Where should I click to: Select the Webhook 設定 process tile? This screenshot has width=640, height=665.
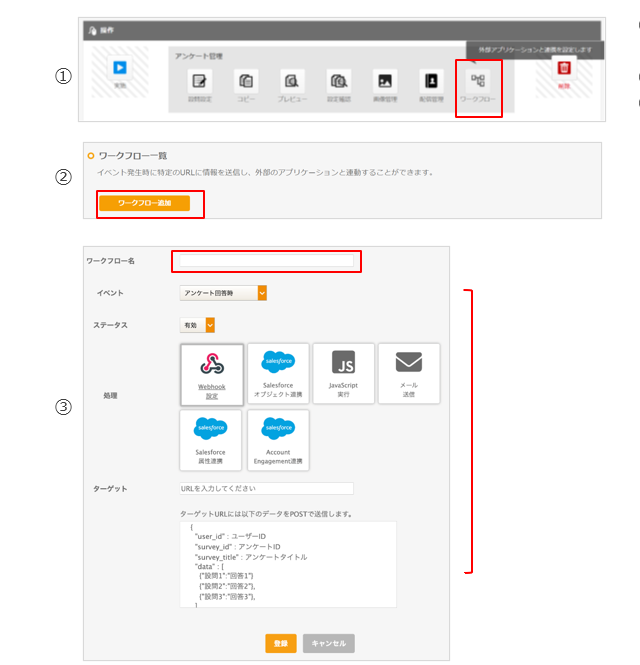pyautogui.click(x=212, y=375)
